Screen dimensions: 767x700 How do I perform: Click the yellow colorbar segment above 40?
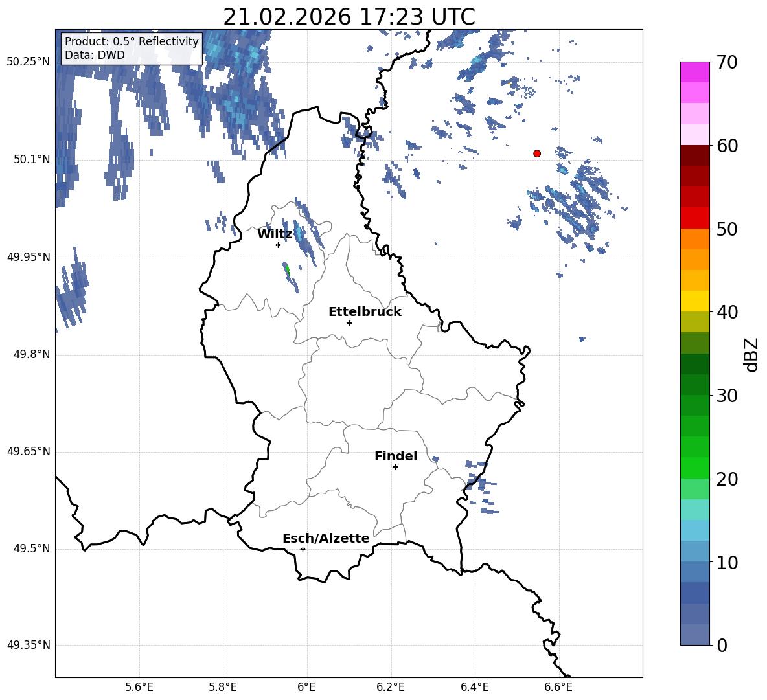694,301
